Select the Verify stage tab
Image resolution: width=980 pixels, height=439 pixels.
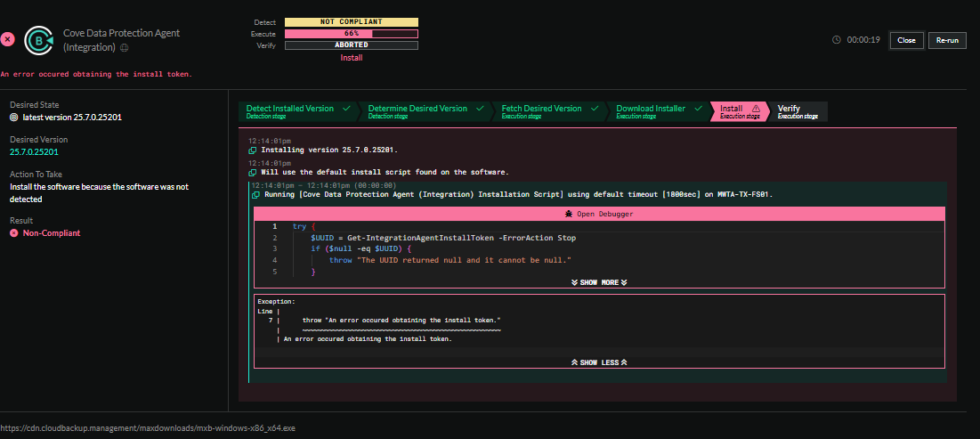pyautogui.click(x=798, y=111)
